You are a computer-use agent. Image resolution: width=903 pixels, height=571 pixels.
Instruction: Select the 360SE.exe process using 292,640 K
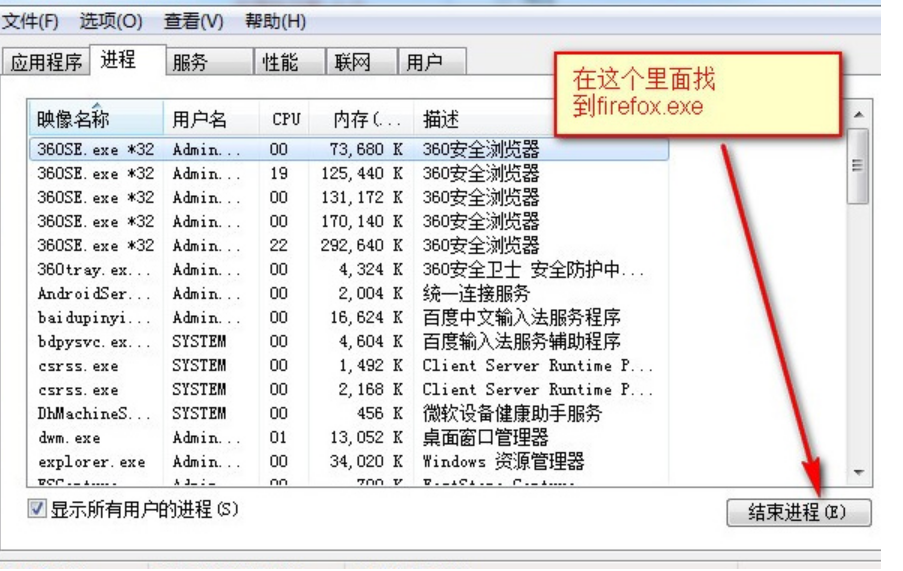96,246
